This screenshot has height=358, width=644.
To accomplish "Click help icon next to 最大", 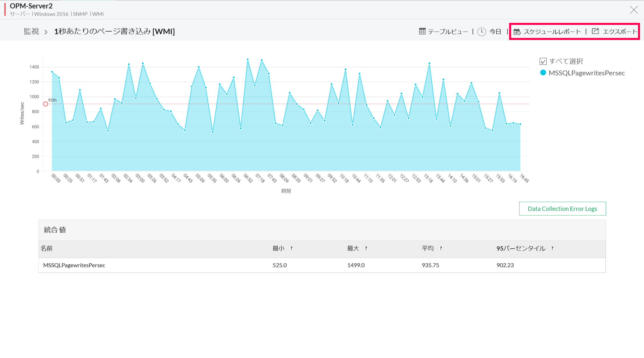I will pos(366,248).
